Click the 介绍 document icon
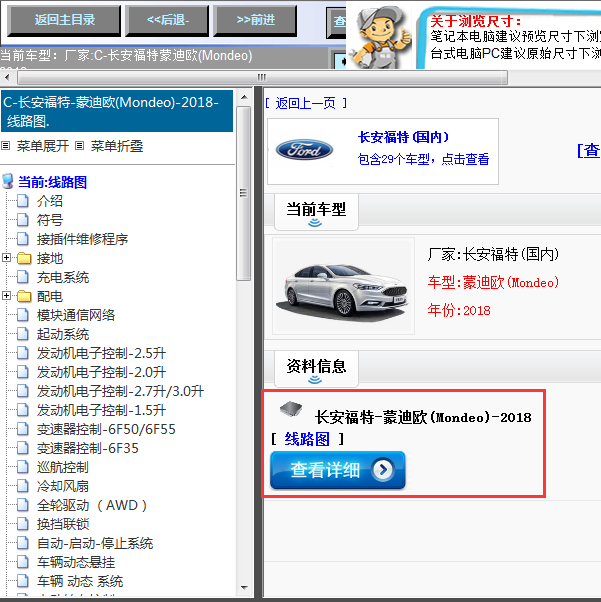Viewport: 601px width, 602px height. point(23,200)
